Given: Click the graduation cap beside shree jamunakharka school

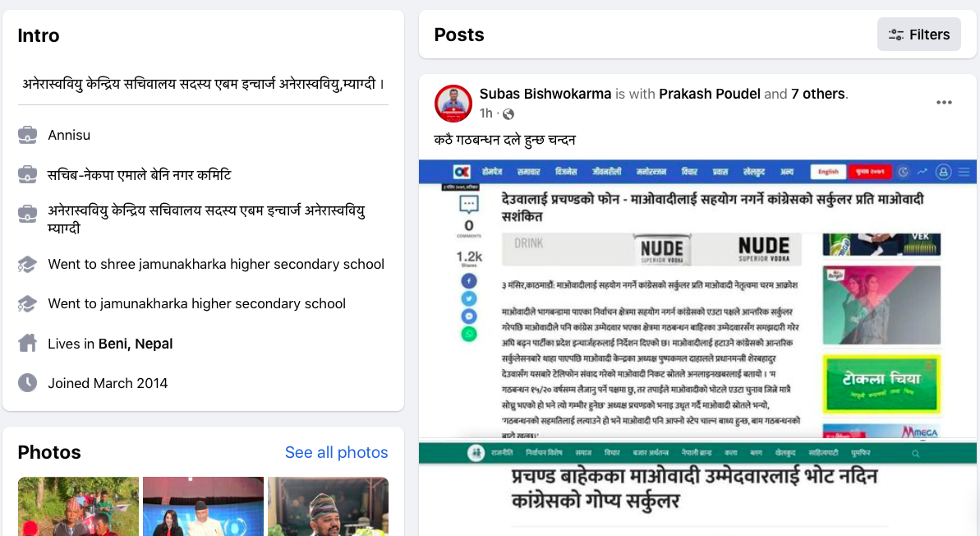Looking at the screenshot, I should (27, 264).
